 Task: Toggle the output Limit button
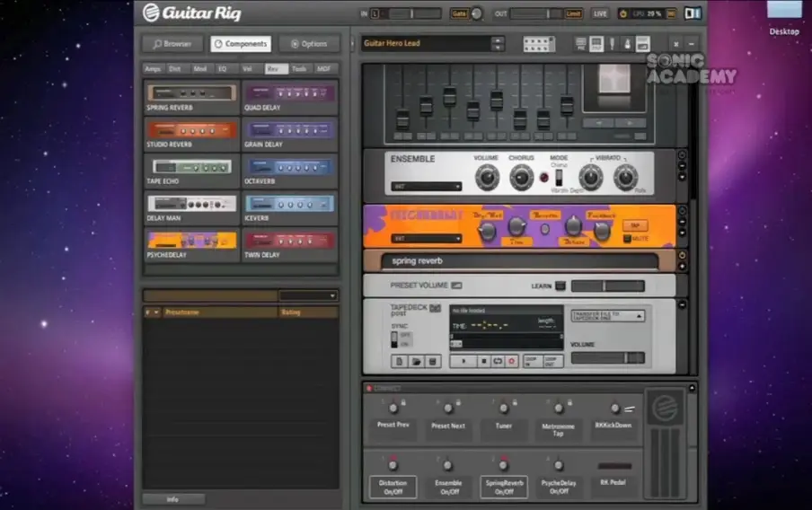point(573,14)
